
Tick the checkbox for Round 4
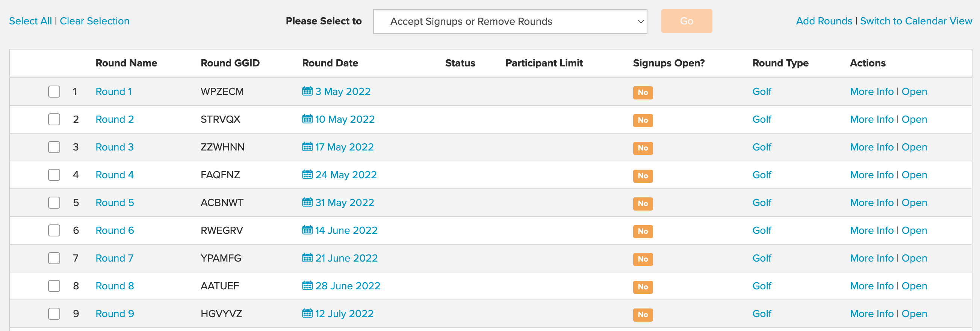pyautogui.click(x=54, y=175)
